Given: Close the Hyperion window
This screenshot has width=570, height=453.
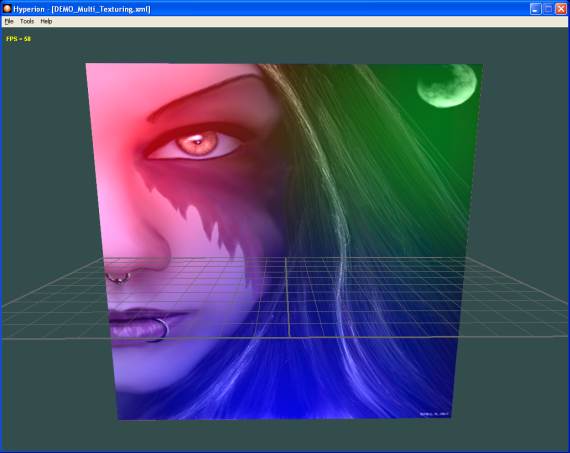Looking at the screenshot, I should click(561, 9).
